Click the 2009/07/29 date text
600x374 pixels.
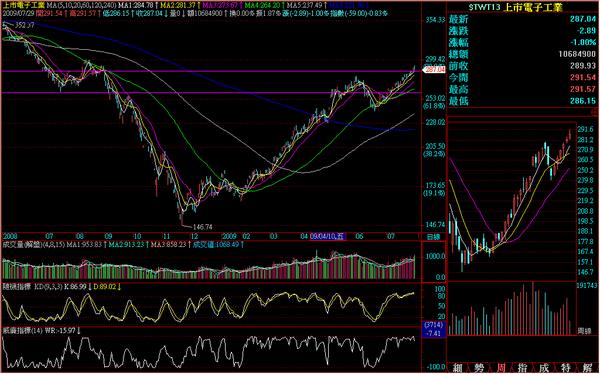click(x=19, y=13)
